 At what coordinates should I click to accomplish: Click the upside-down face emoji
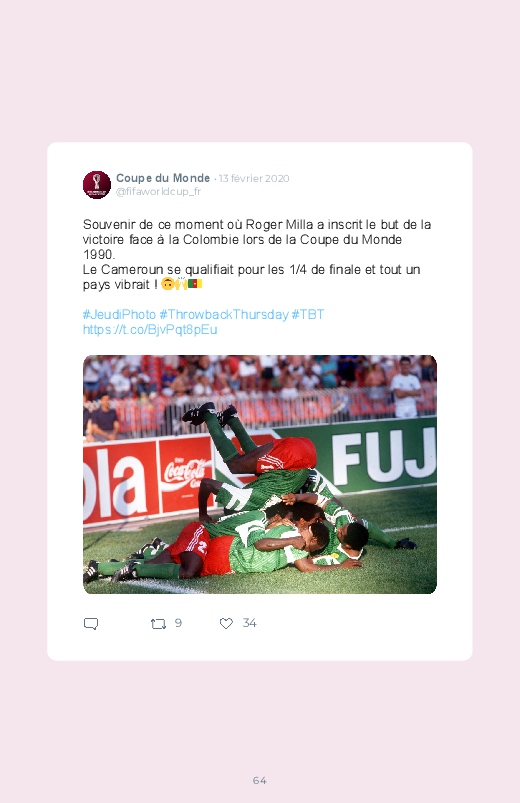click(x=168, y=284)
